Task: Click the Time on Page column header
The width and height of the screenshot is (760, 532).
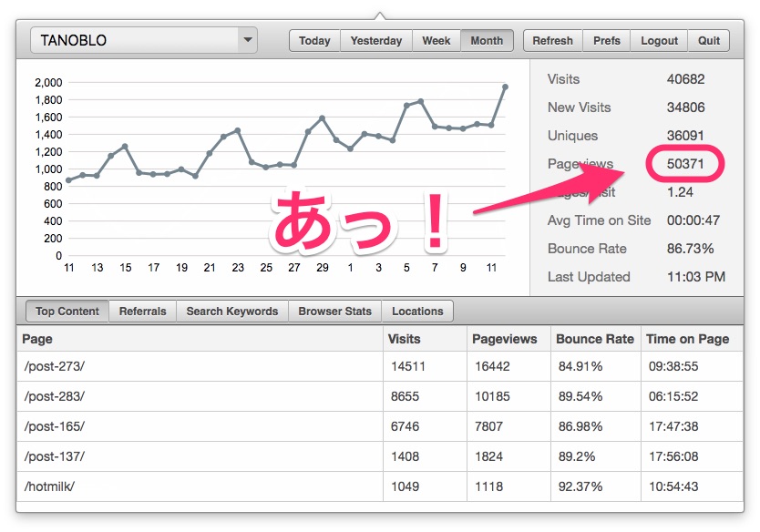Action: point(692,339)
